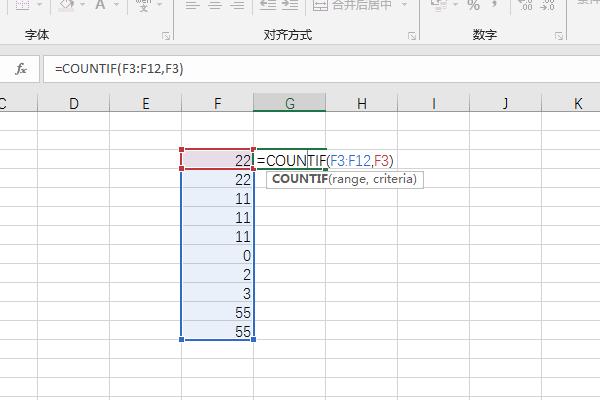Click the Accounting Number Format icon

click(x=439, y=5)
